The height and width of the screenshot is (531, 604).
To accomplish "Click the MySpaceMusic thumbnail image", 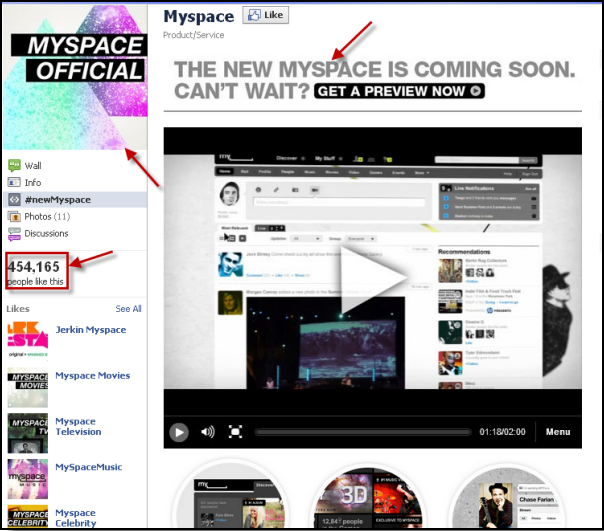I will (28, 479).
